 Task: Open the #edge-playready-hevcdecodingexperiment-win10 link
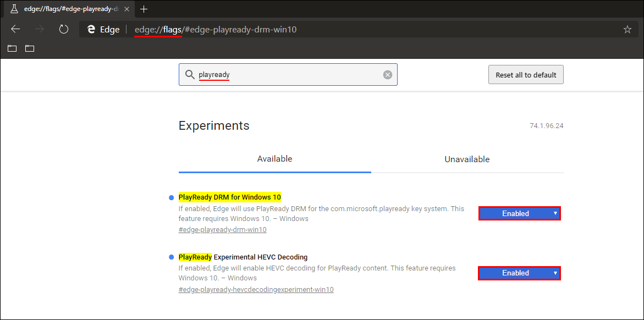click(256, 290)
